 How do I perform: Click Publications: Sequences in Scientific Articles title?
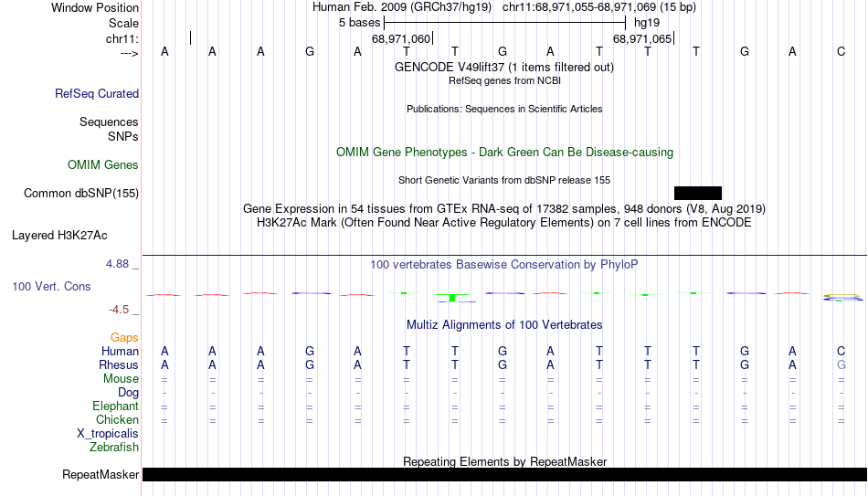pos(504,109)
